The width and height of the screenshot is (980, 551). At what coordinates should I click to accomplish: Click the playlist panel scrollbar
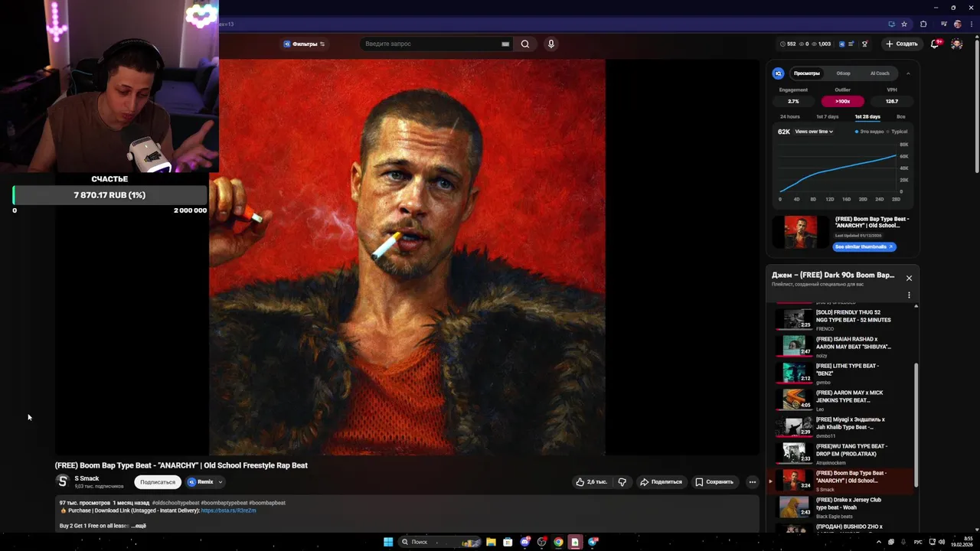point(916,425)
